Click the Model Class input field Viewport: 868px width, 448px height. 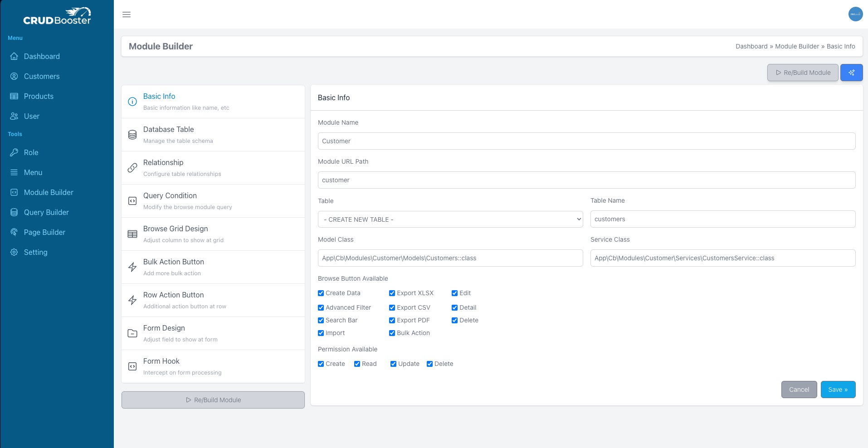(450, 258)
